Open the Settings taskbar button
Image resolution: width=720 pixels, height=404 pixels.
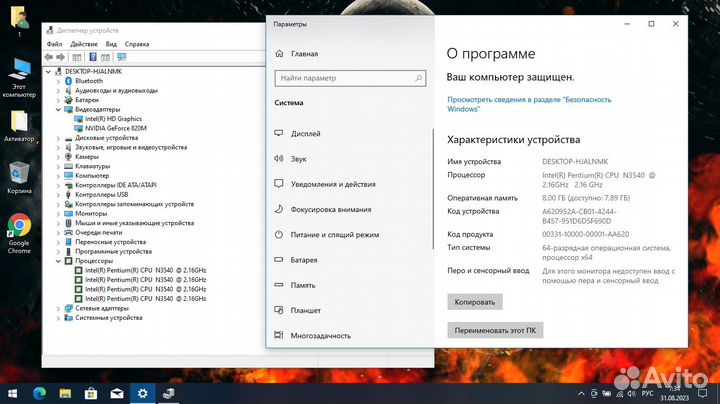pyautogui.click(x=143, y=393)
